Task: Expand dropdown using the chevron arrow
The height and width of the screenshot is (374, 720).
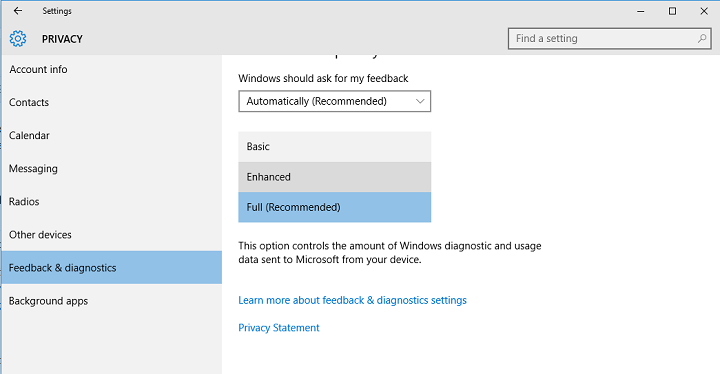Action: point(420,101)
